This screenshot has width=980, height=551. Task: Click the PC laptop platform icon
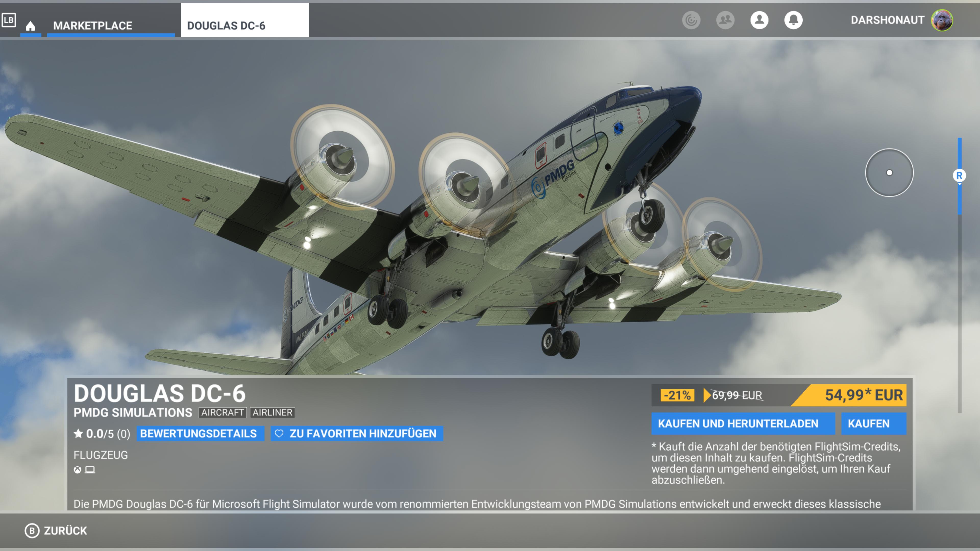[90, 470]
